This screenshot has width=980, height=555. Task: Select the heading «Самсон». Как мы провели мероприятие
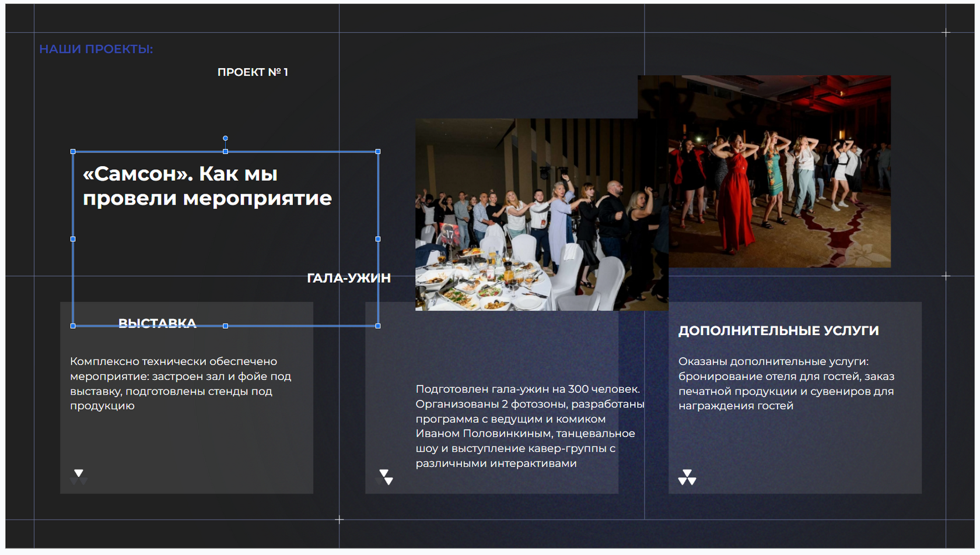pyautogui.click(x=207, y=185)
